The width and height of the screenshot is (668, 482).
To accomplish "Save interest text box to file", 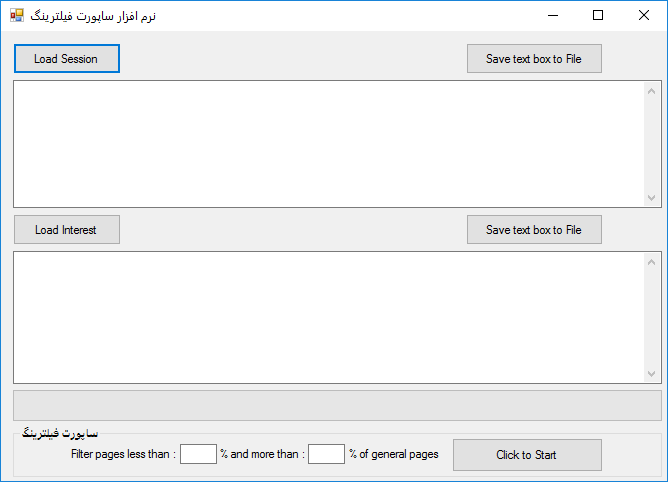I will pyautogui.click(x=534, y=230).
